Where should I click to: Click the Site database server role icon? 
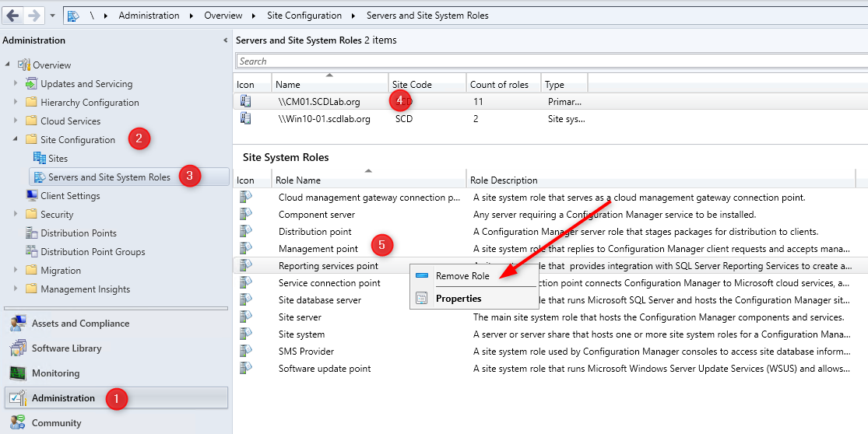(x=246, y=299)
